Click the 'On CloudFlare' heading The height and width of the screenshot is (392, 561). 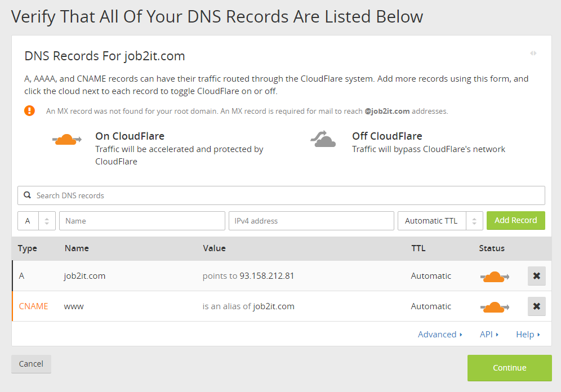[x=130, y=136]
